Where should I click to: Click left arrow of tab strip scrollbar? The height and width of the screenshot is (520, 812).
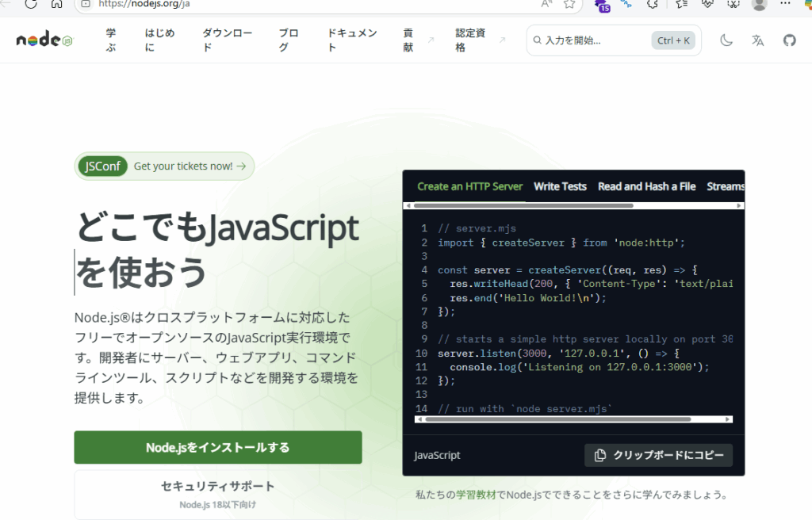408,205
